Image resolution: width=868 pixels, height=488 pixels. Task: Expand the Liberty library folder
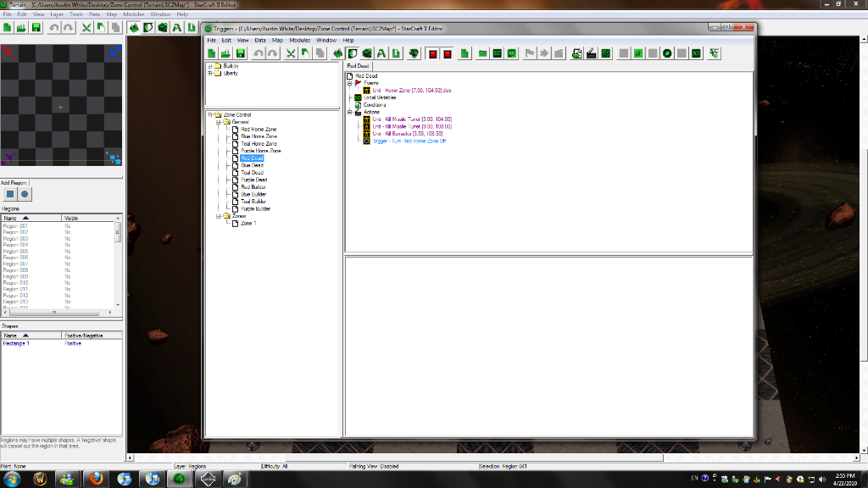coord(210,73)
